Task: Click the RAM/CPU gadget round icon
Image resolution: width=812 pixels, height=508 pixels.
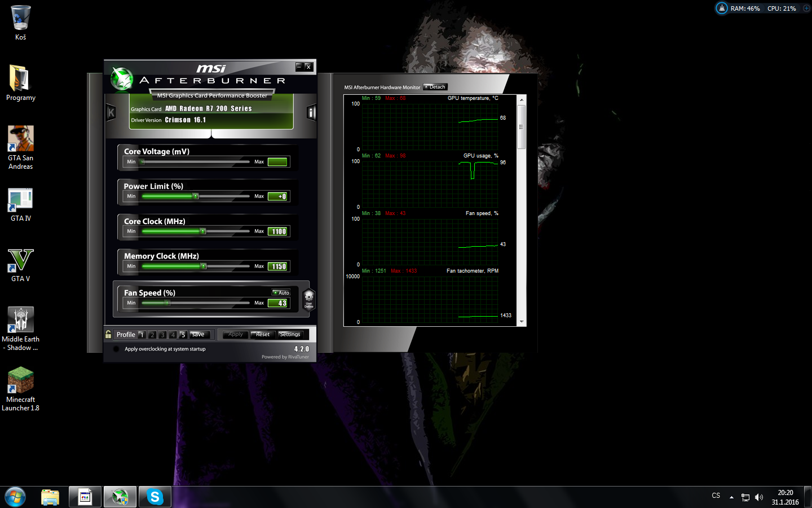Action: [x=722, y=8]
